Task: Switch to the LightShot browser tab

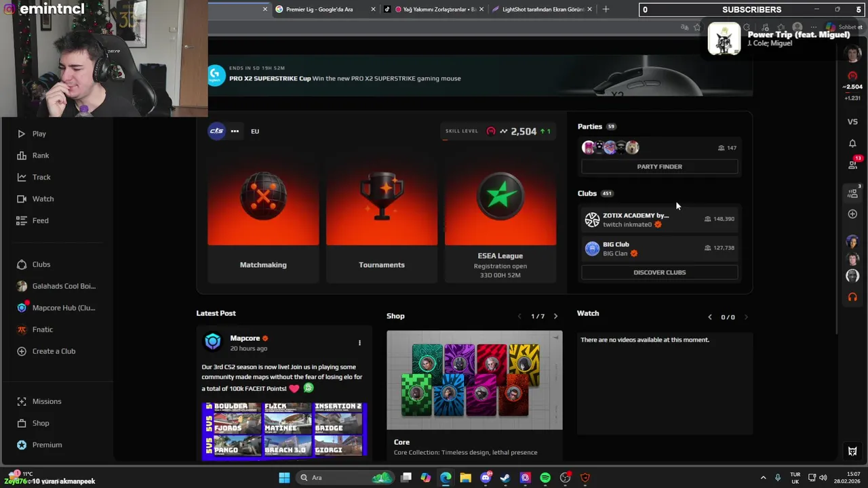Action: click(x=542, y=9)
